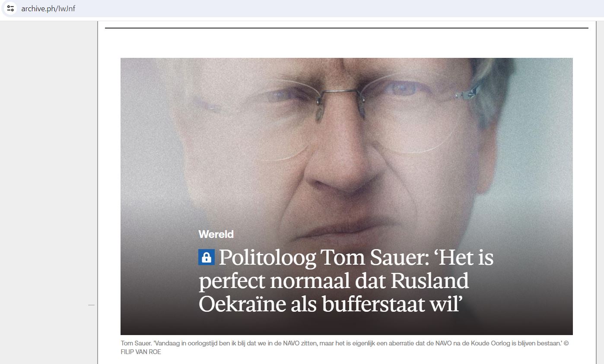Click the © copyright symbol ending the caption

566,343
